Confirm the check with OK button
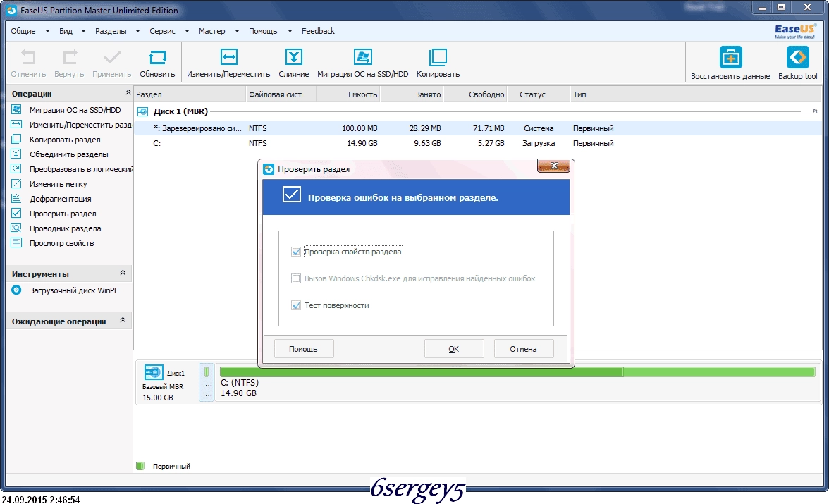This screenshot has width=829, height=504. pos(454,349)
